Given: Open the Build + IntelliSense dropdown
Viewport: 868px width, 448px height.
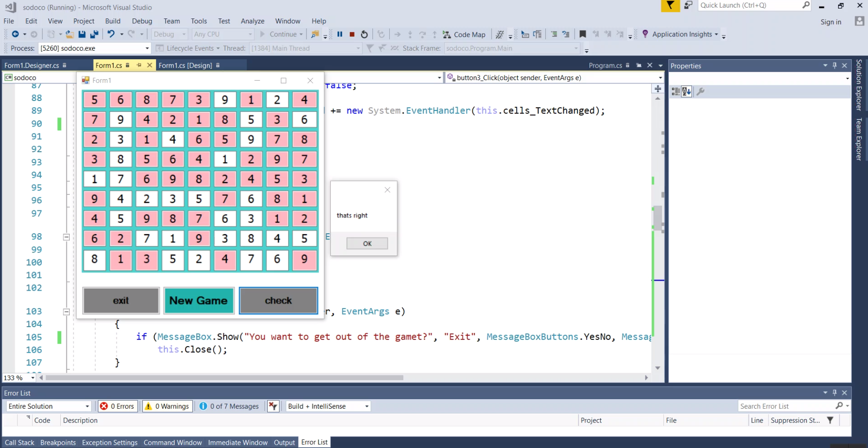Looking at the screenshot, I should click(x=327, y=406).
